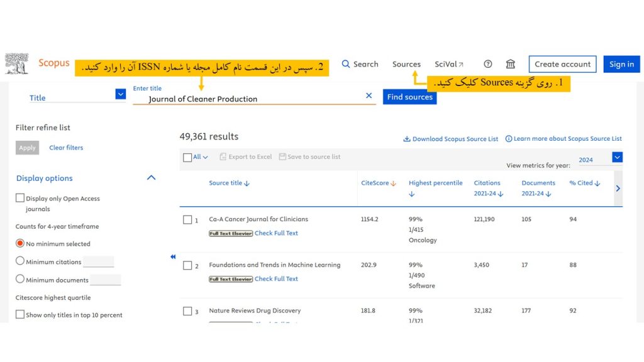Viewport: 644px width, 362px height.
Task: Click the Minimum citations value field
Action: tap(99, 261)
